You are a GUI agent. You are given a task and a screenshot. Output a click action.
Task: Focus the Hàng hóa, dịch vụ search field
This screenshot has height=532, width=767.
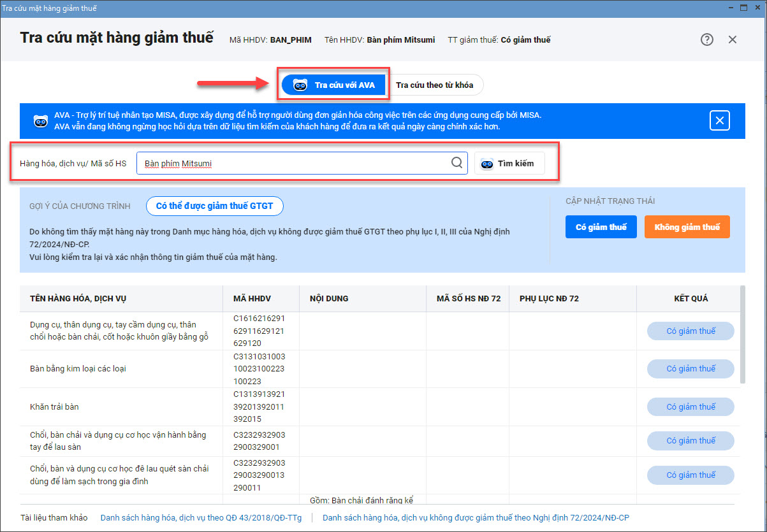[x=293, y=163]
